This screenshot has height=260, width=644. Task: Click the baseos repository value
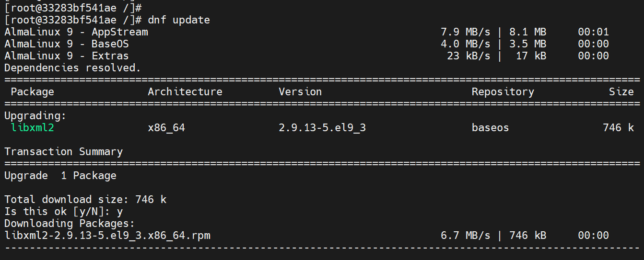pos(490,128)
